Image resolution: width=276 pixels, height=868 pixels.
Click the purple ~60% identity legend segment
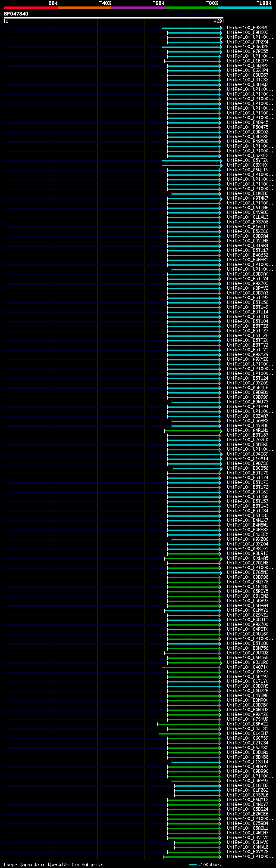click(x=138, y=8)
